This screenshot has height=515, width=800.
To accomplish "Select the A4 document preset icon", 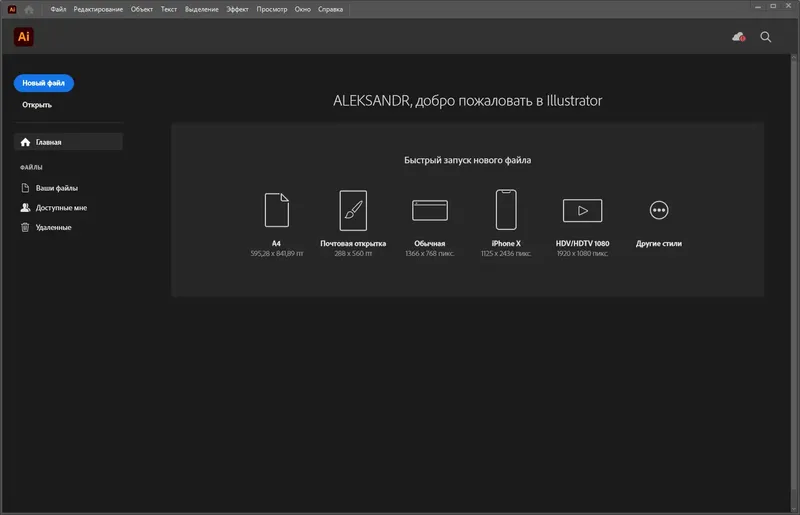I will pyautogui.click(x=277, y=210).
